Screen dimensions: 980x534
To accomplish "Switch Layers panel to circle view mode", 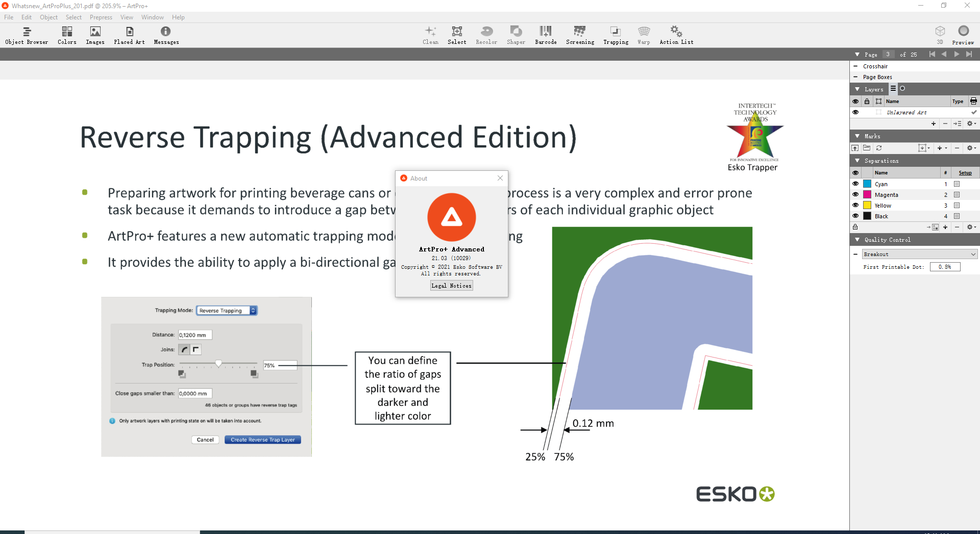I will (902, 89).
